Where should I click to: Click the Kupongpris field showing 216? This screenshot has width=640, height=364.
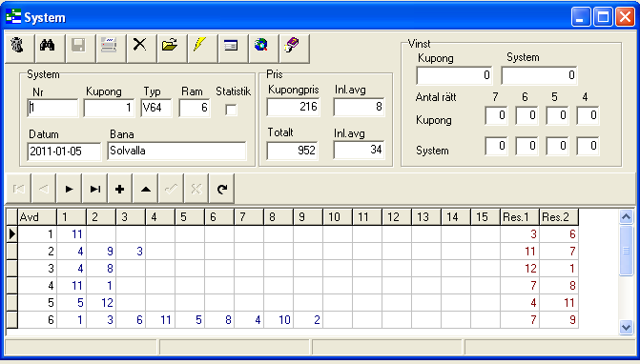(x=293, y=107)
